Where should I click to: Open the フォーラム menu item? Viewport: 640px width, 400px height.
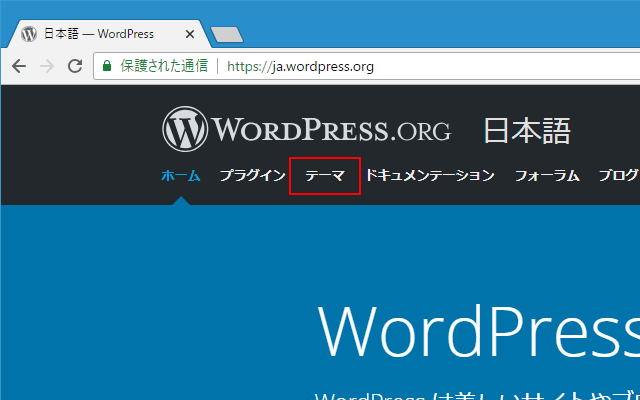pos(547,176)
